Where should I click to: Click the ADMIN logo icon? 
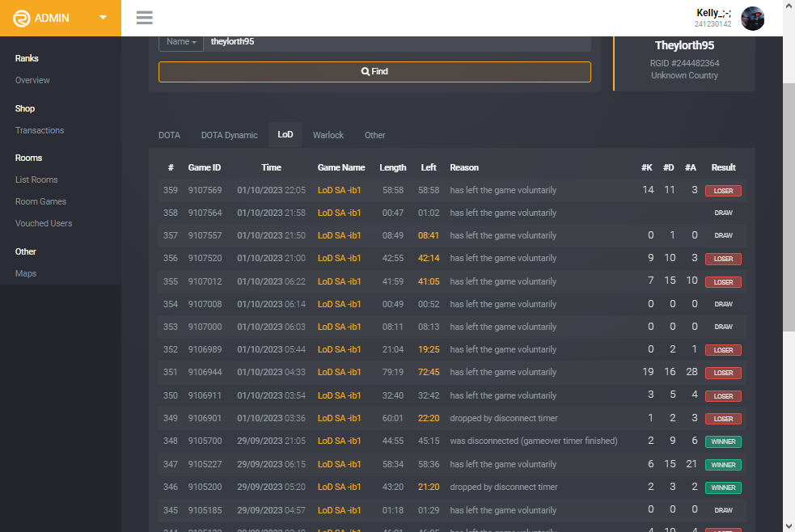tap(21, 19)
